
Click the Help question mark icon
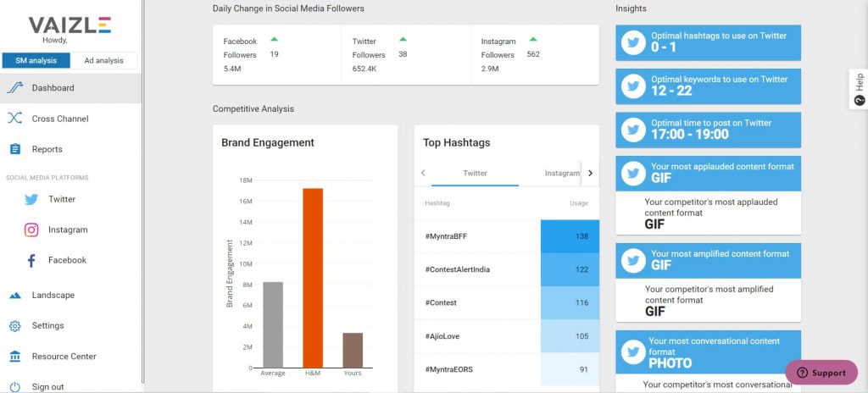point(860,100)
